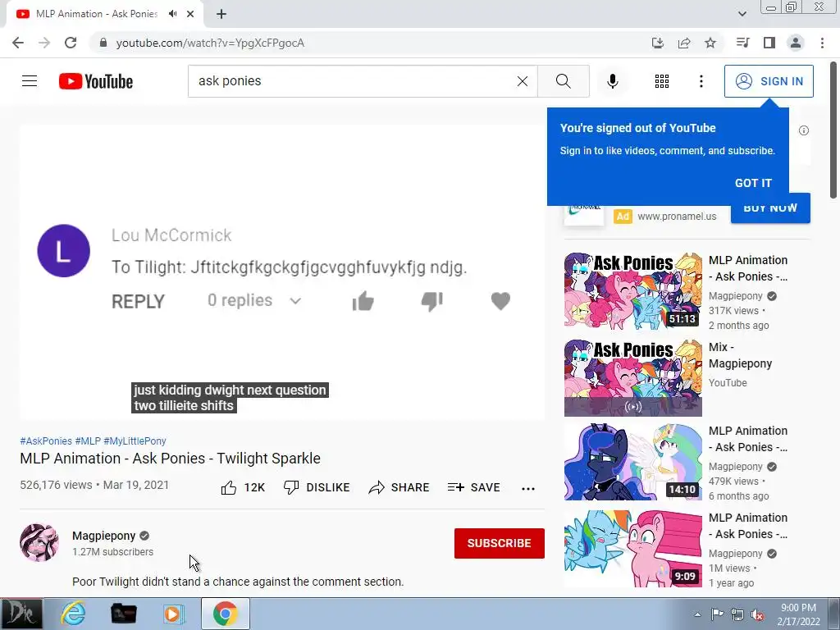Go to YouTube home via logo
This screenshot has width=840, height=630.
click(x=96, y=81)
